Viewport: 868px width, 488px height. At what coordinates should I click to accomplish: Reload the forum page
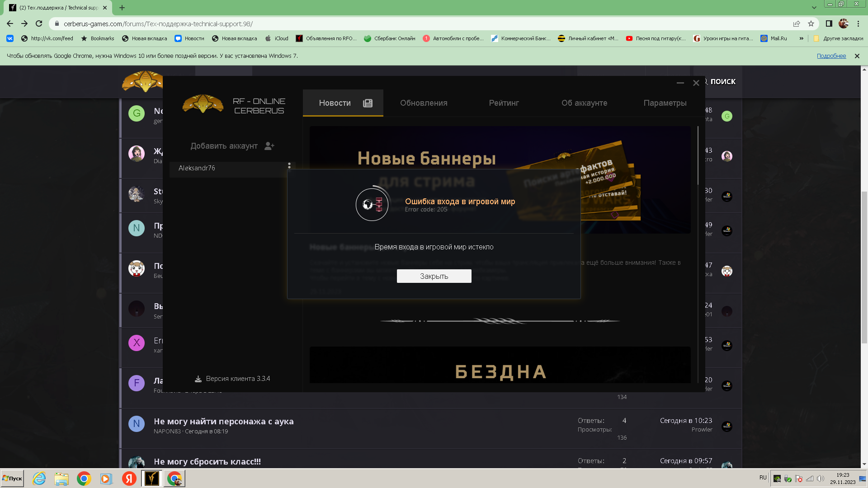39,23
